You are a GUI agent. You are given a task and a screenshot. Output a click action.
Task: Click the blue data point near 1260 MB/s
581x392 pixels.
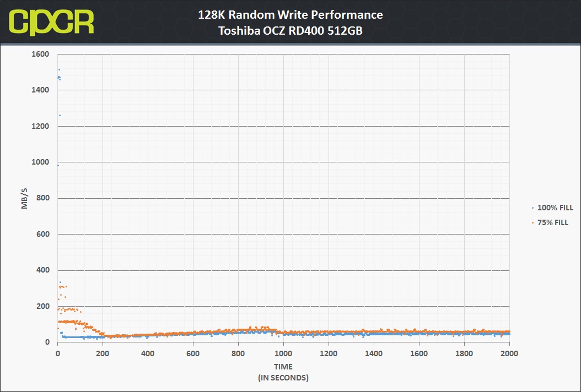click(x=60, y=116)
